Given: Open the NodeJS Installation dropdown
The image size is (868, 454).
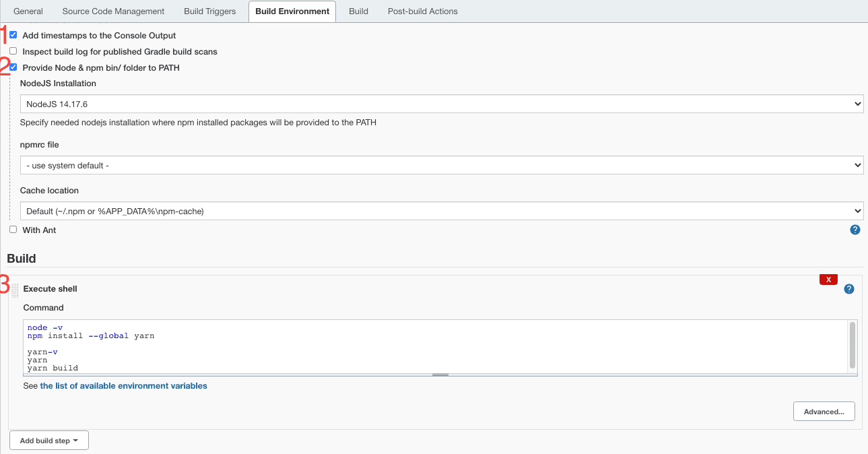Looking at the screenshot, I should (442, 104).
